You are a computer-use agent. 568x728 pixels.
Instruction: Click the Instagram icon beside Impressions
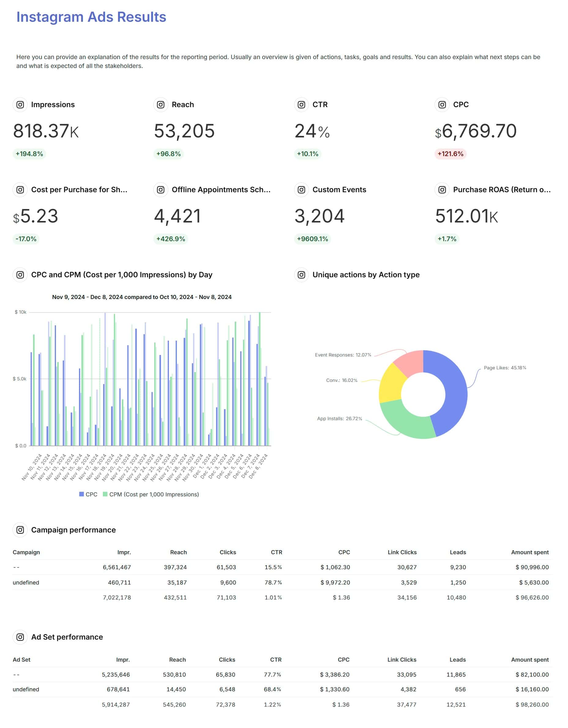[x=20, y=104]
